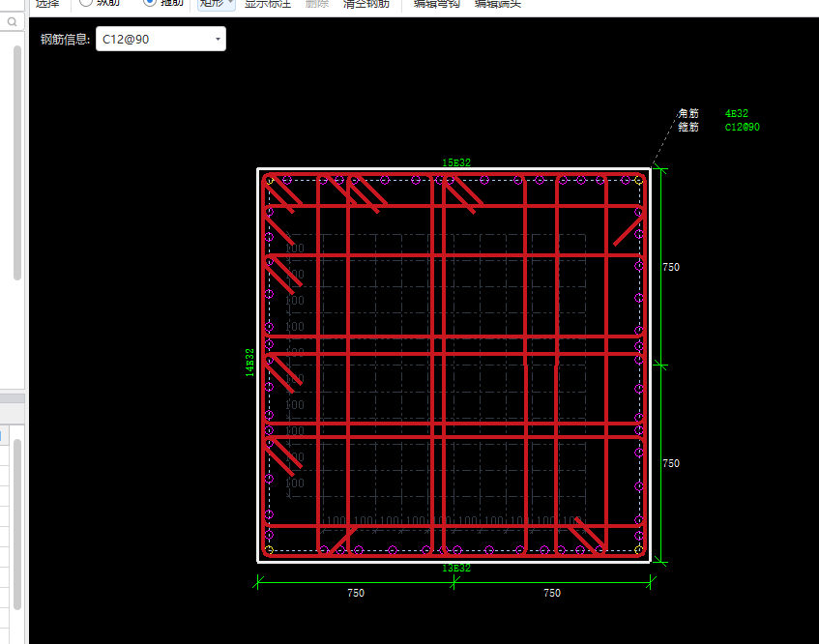Click the 清空钢筋 toolbar button
The image size is (819, 644).
[x=366, y=3]
